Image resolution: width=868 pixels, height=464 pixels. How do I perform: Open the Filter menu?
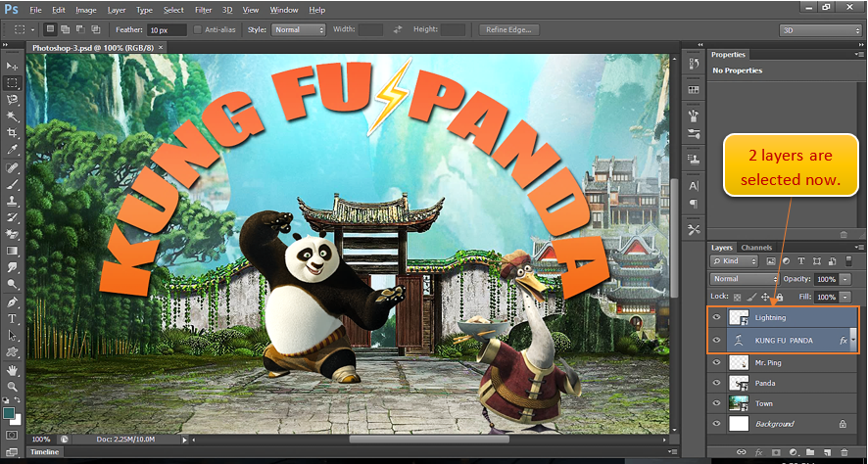tap(203, 10)
